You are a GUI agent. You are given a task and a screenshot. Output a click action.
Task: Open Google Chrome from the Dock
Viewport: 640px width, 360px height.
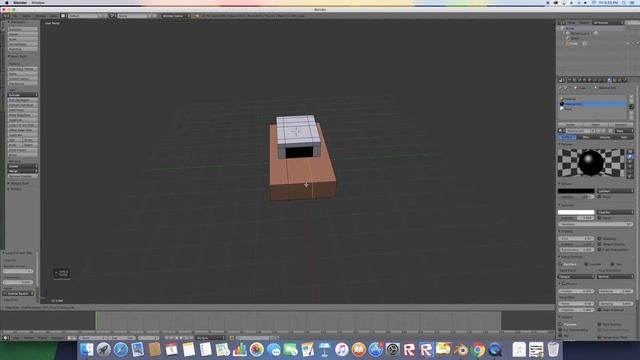[x=478, y=350]
